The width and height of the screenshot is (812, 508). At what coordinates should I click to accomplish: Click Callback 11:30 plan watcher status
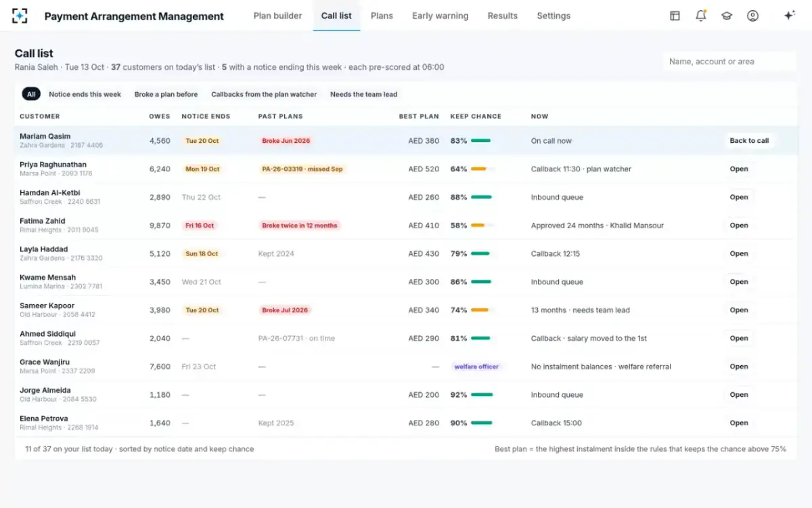[581, 169]
